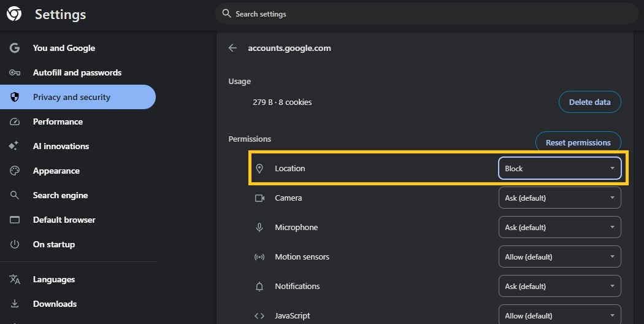
Task: Click the shield icon for Privacy and security
Action: tap(15, 97)
